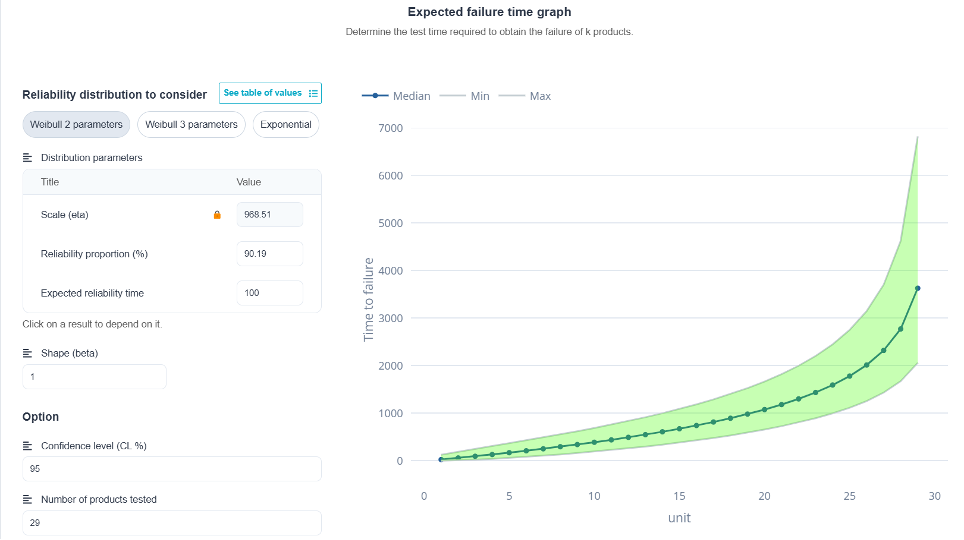The image size is (964, 540).
Task: Click the icon next to Shape (beta)
Action: pyautogui.click(x=27, y=353)
